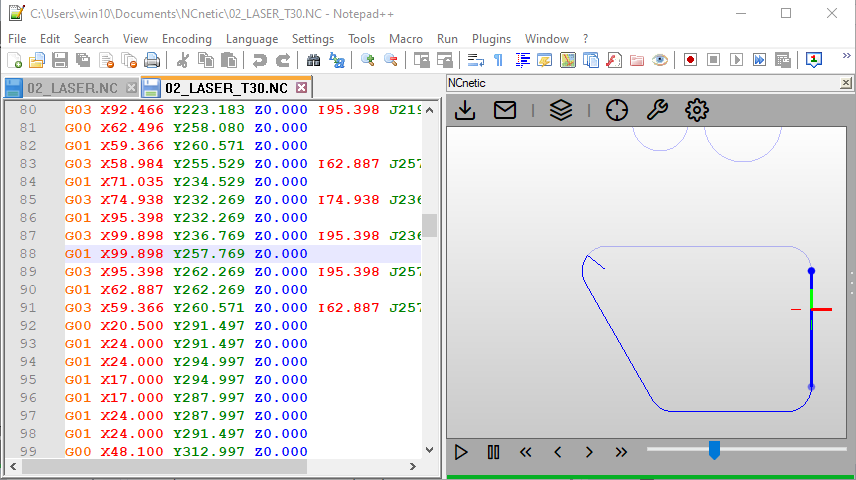The image size is (856, 480).
Task: Click NCnetic download icon
Action: (x=465, y=110)
